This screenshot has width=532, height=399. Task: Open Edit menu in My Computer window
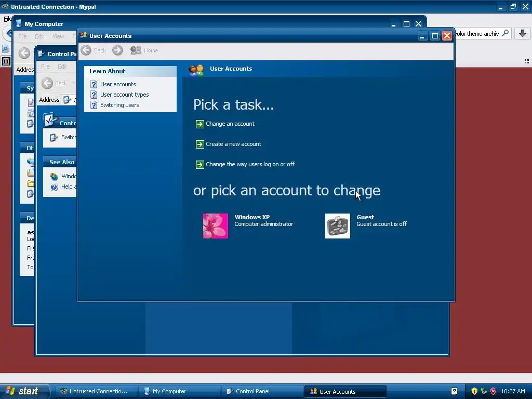39,36
